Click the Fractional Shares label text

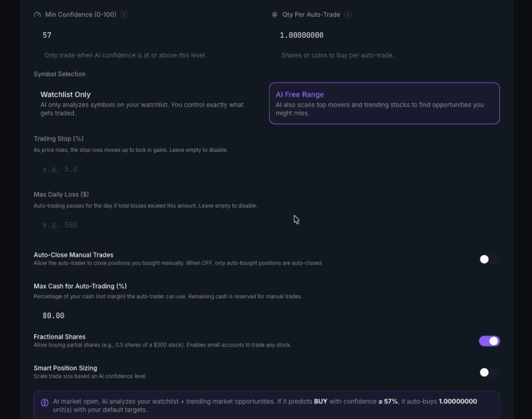[x=59, y=337]
